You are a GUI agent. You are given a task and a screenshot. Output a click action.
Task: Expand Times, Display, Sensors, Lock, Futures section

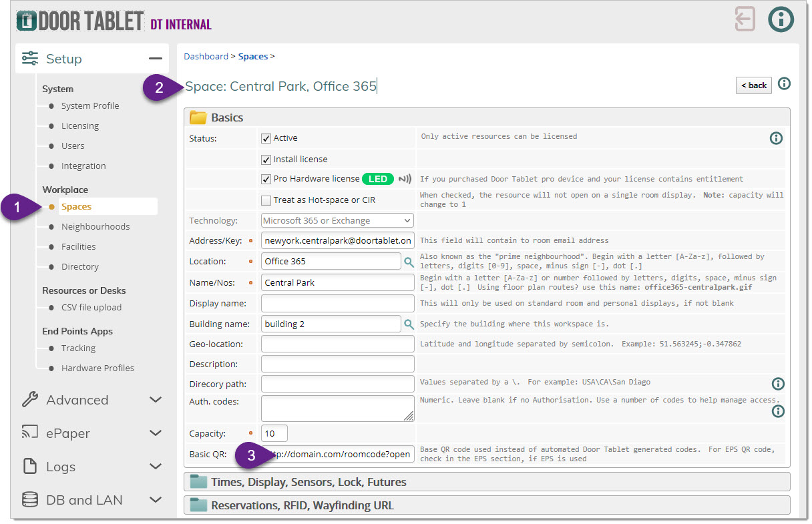click(x=486, y=482)
